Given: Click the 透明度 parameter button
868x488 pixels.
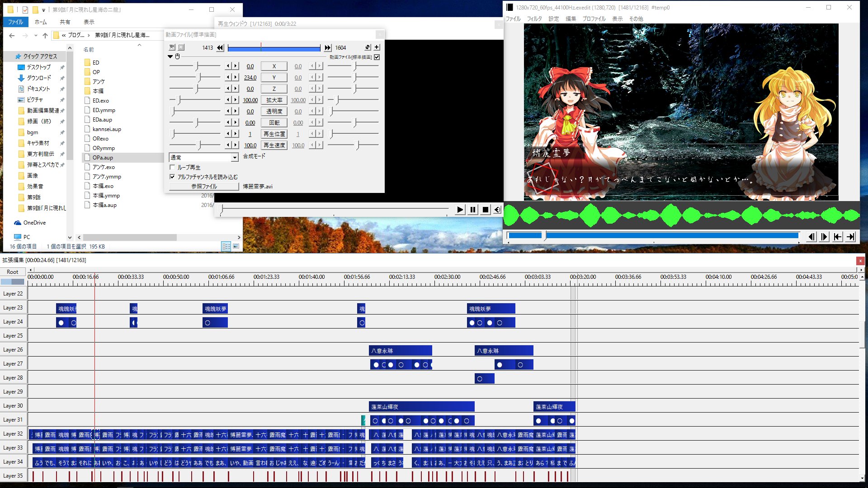Looking at the screenshot, I should click(274, 111).
